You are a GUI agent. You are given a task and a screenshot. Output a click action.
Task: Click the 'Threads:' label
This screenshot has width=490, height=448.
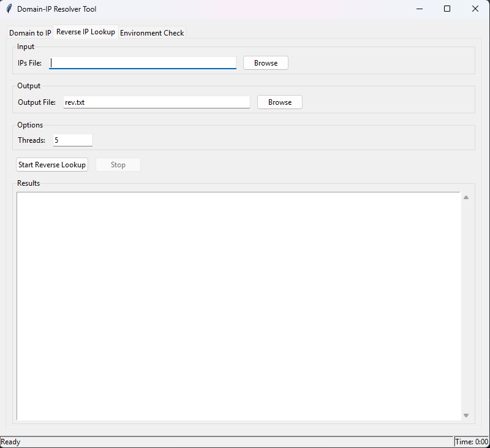click(32, 140)
